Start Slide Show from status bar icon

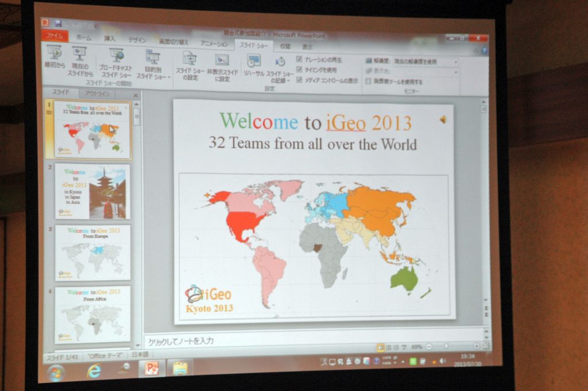click(404, 347)
